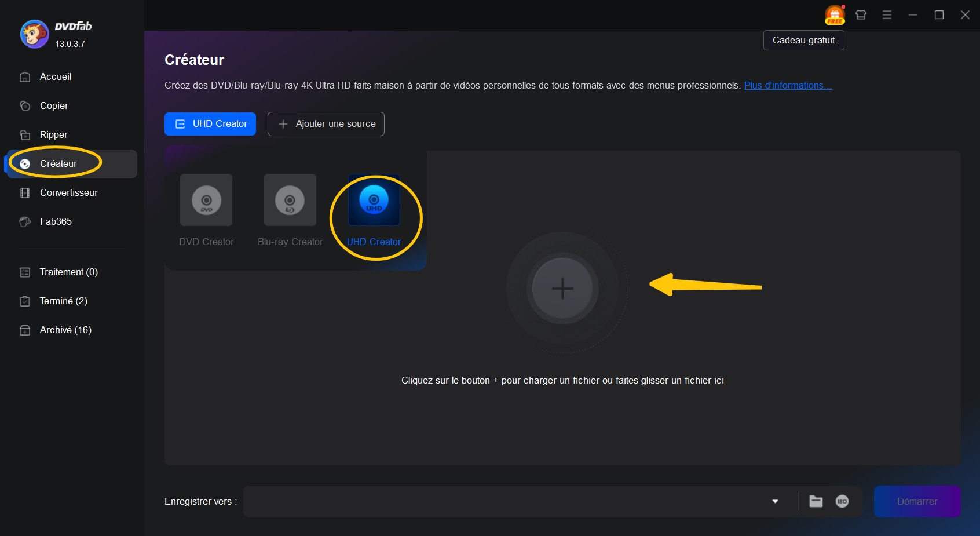980x536 pixels.
Task: Open the Plus d'informations link
Action: (x=788, y=85)
